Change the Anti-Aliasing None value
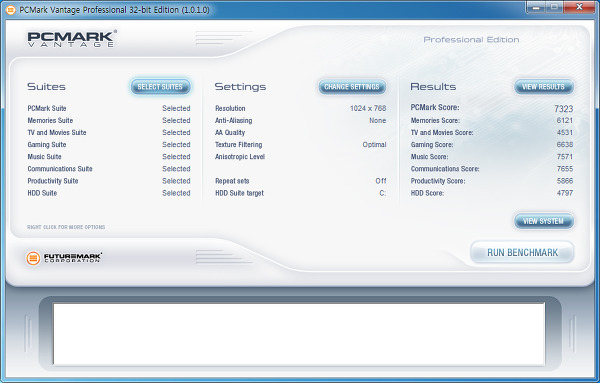This screenshot has width=600, height=383. tap(377, 121)
